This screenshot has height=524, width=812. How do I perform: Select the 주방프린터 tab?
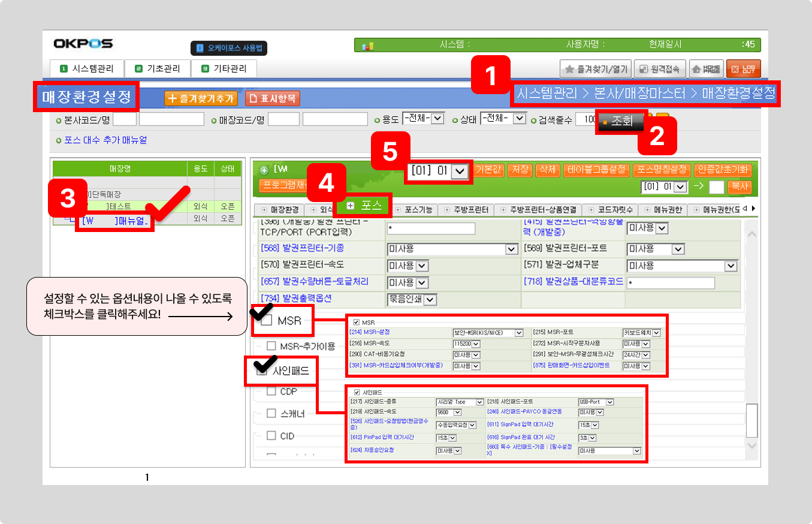click(468, 210)
